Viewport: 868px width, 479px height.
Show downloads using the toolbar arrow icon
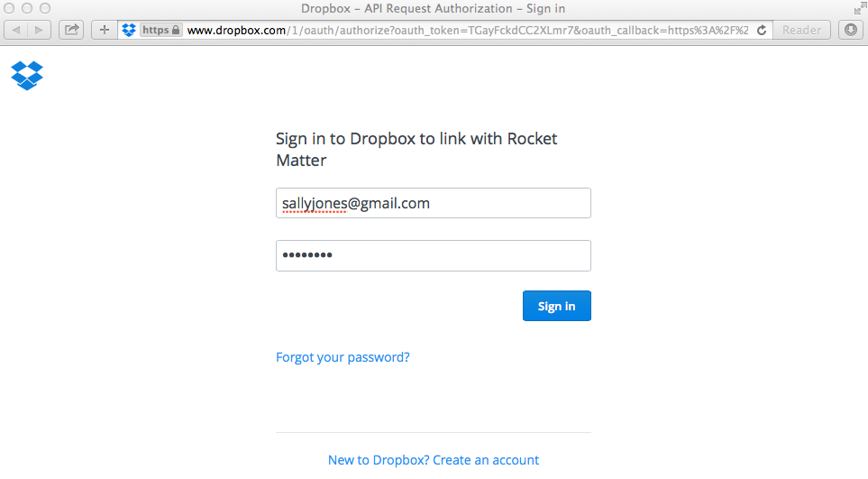pos(850,30)
